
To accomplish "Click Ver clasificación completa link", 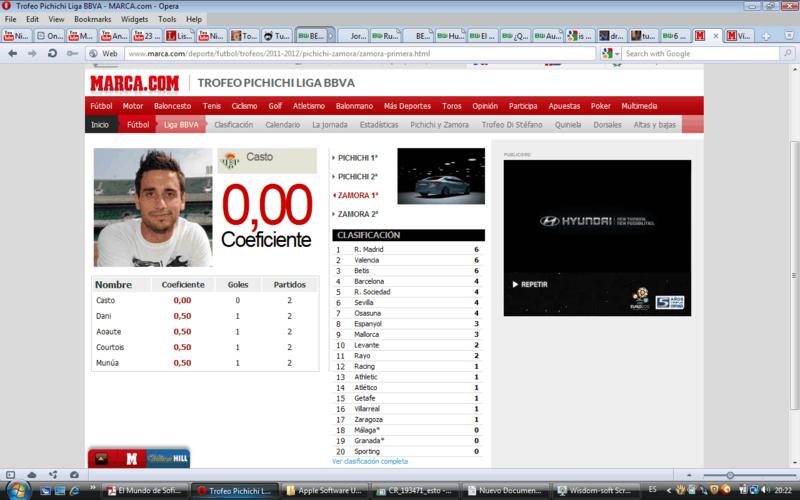I will (370, 461).
